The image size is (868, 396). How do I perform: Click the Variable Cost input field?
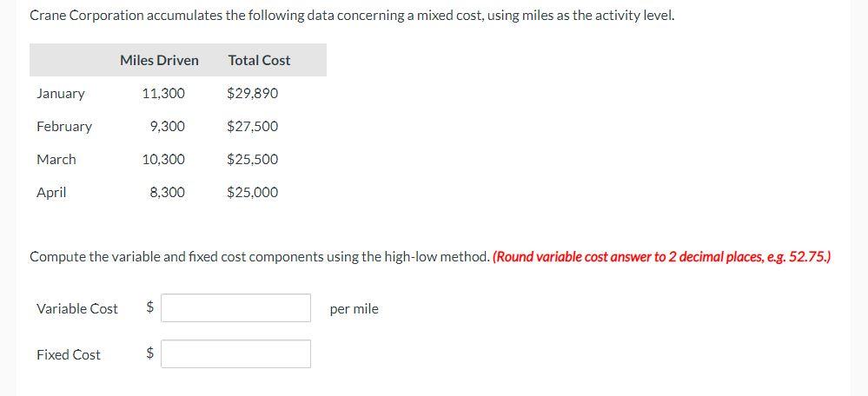235,308
